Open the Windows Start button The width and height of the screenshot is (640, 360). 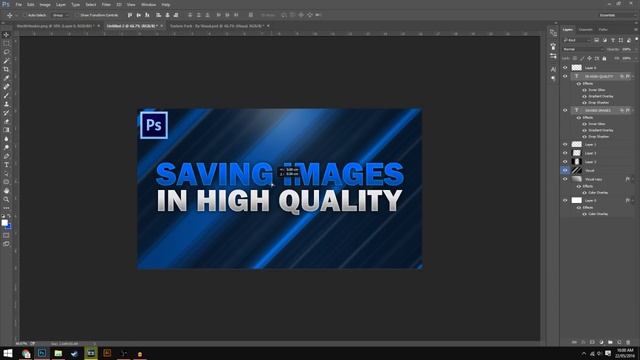click(8, 353)
